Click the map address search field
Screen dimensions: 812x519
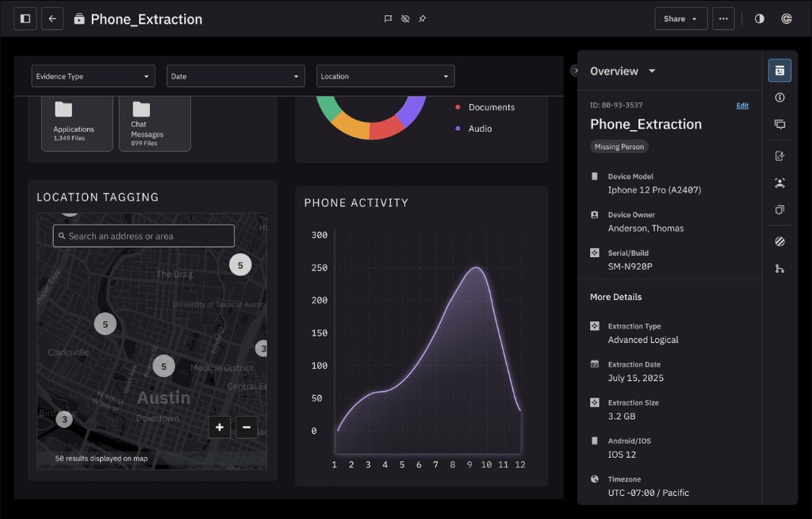pos(143,236)
